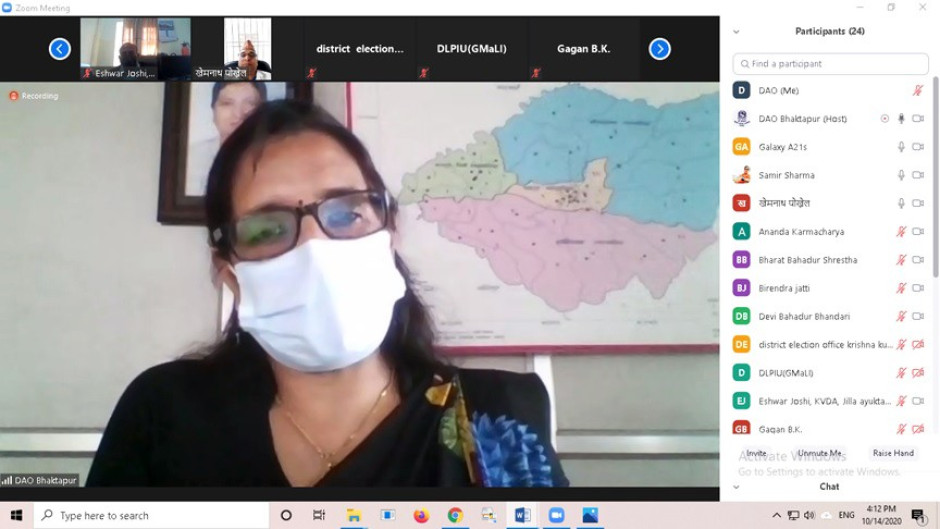
Task: Click microphone icon next to DAO Bhaktapur (Host)
Action: (901, 119)
